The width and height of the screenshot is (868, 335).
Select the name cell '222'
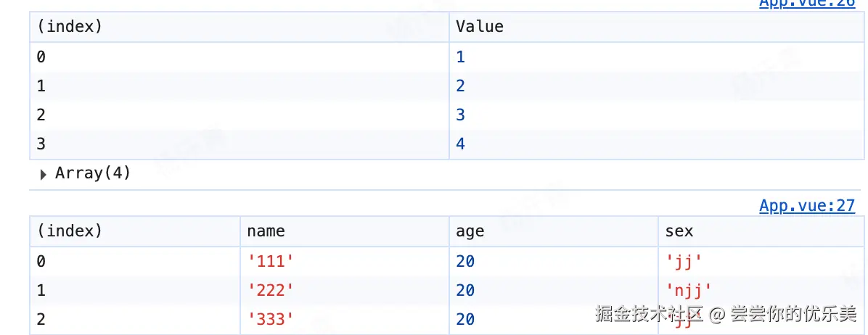271,290
